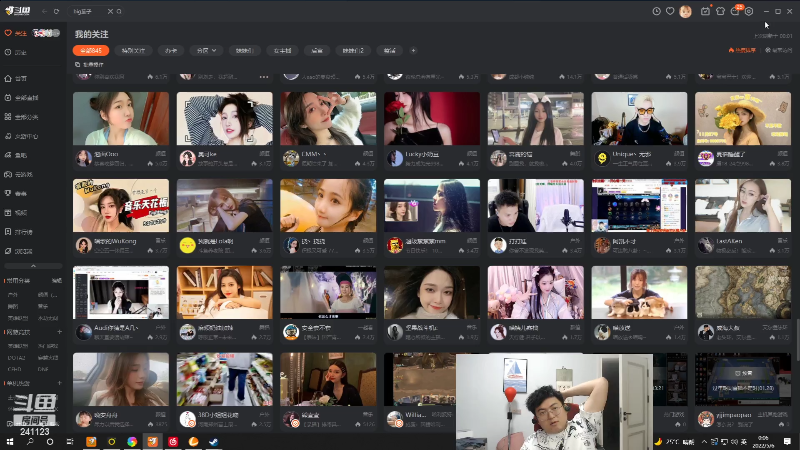Click the last sidebar icon above the collapse bar
This screenshot has width=800, height=450.
tap(8, 251)
